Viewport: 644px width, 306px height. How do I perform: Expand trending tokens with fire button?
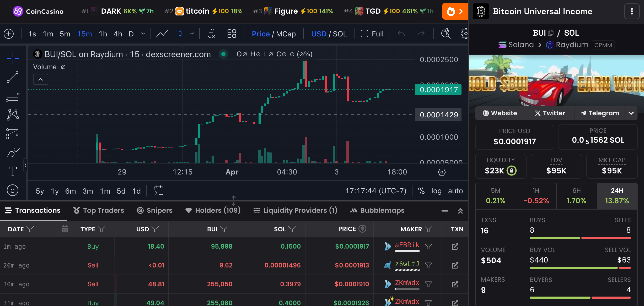pos(455,11)
